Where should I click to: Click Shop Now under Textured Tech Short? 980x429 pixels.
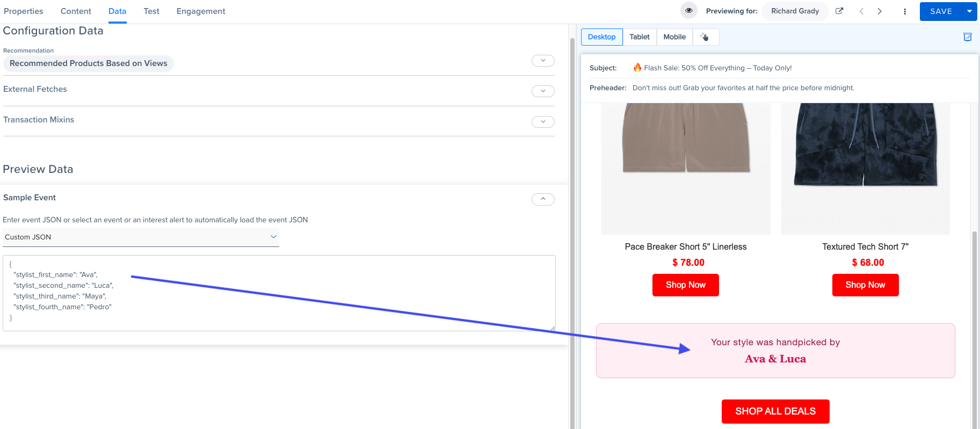point(866,285)
